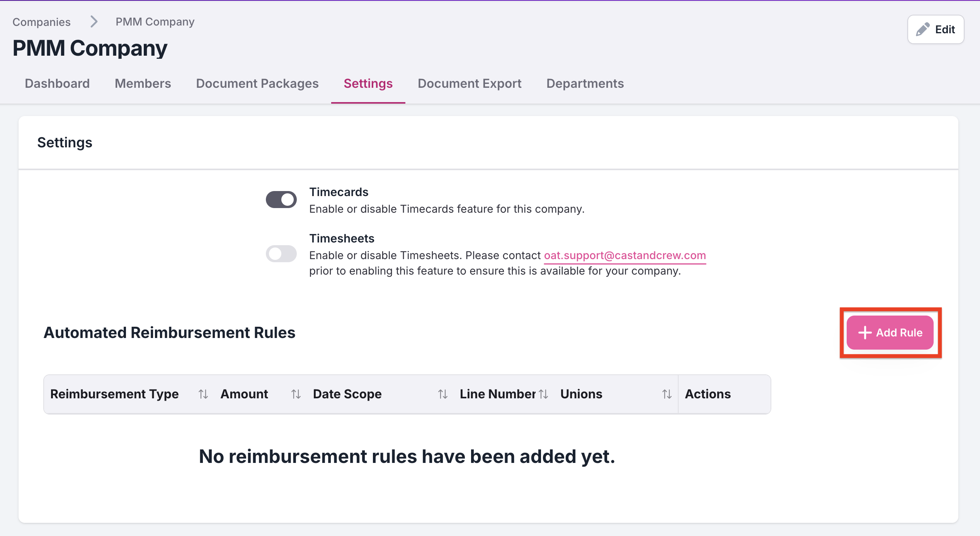
Task: Open the Document Packages tab
Action: coord(257,84)
